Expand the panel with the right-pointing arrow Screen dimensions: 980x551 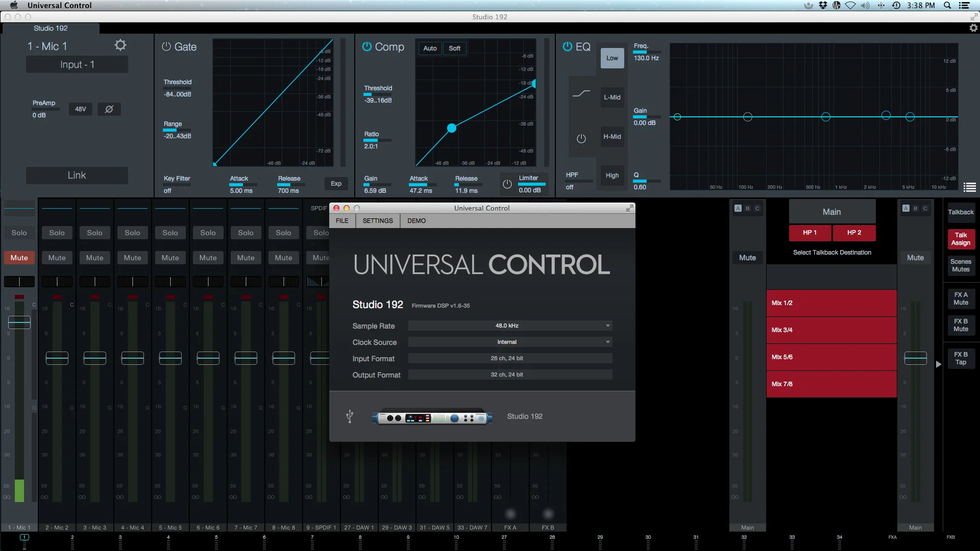[938, 364]
